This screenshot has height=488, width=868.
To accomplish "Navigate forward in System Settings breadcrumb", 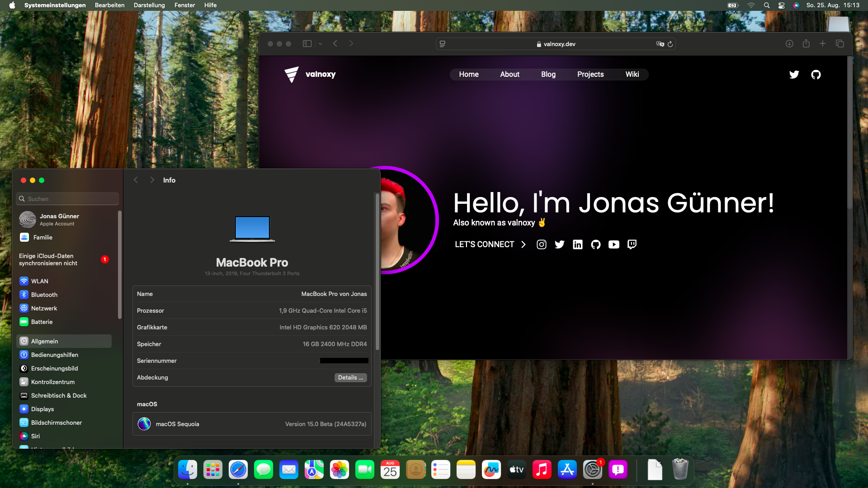I will (152, 180).
